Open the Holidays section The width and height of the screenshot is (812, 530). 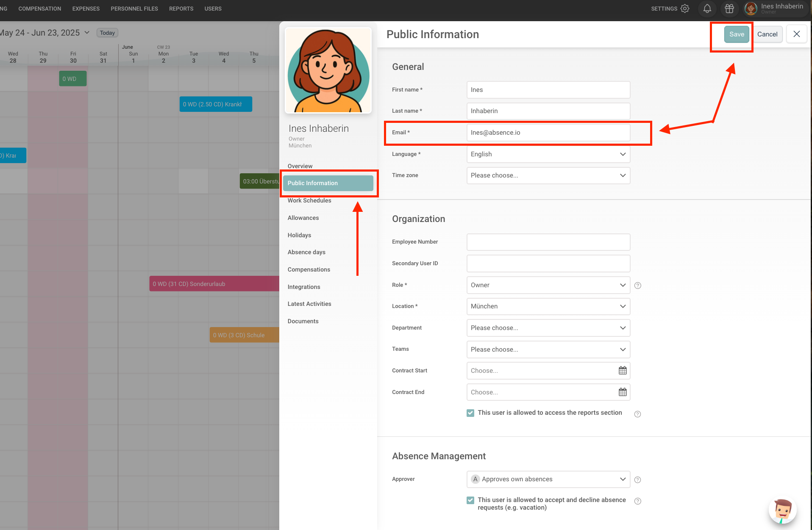pyautogui.click(x=299, y=235)
